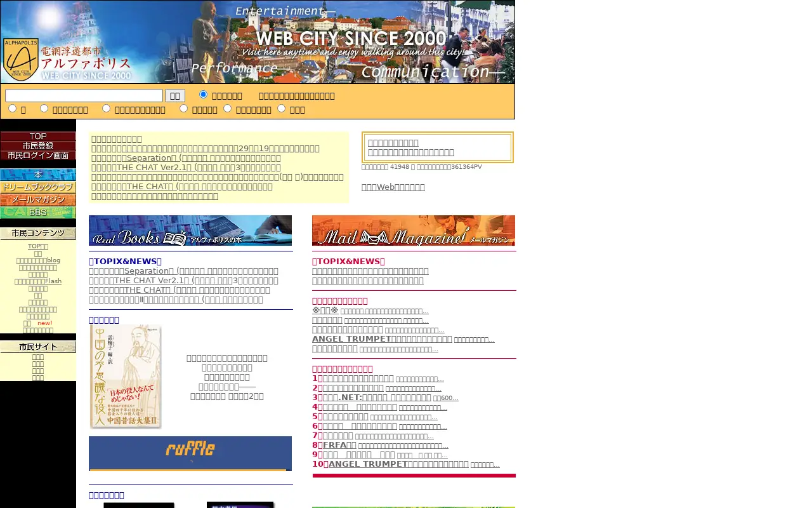Open the 中国の不思議な役人 book cover
The image size is (812, 508).
tap(126, 377)
